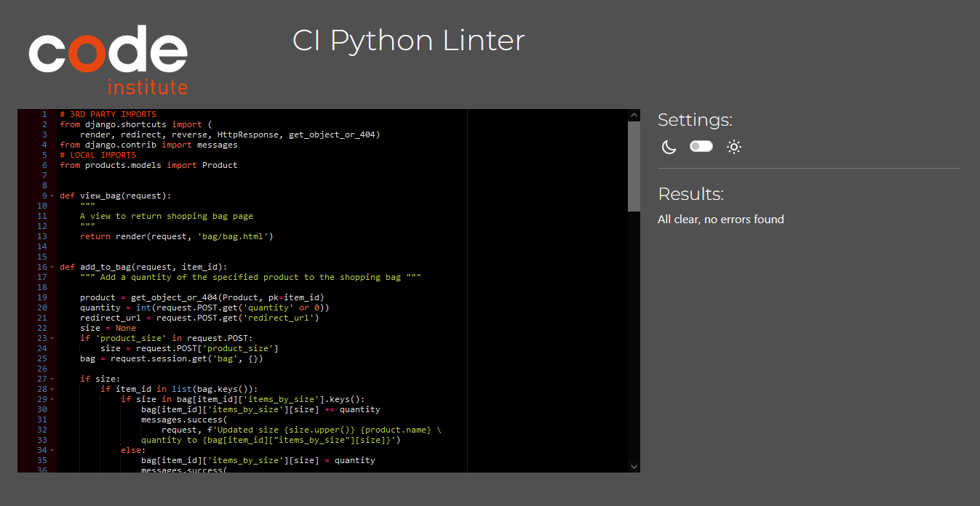The height and width of the screenshot is (506, 980).
Task: Click the 'CI Python Linter' heading
Action: 408,40
